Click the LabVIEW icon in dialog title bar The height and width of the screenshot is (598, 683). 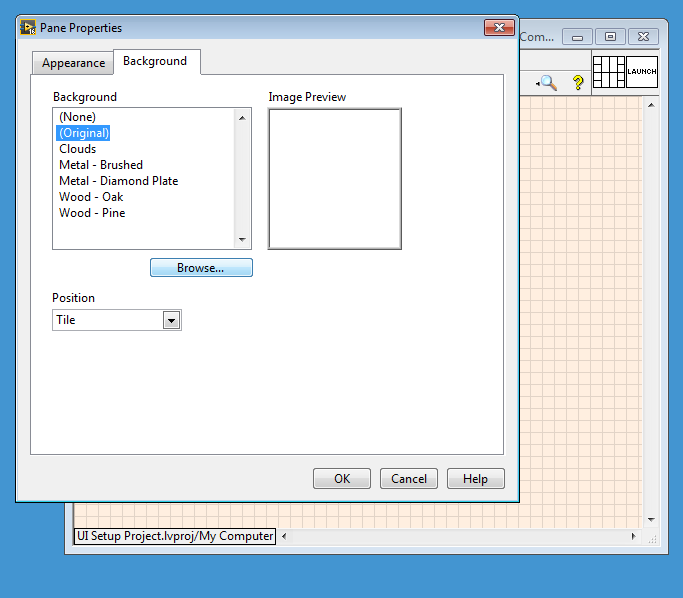(28, 27)
